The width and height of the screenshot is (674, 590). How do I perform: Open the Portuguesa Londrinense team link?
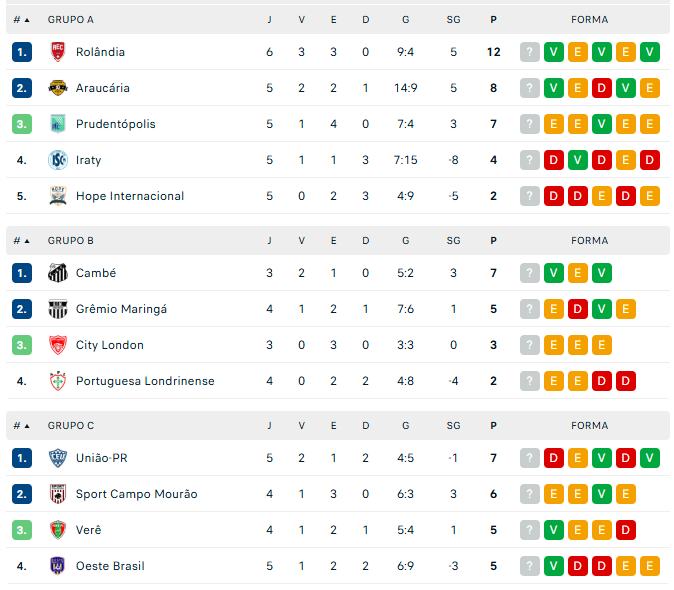(x=145, y=381)
